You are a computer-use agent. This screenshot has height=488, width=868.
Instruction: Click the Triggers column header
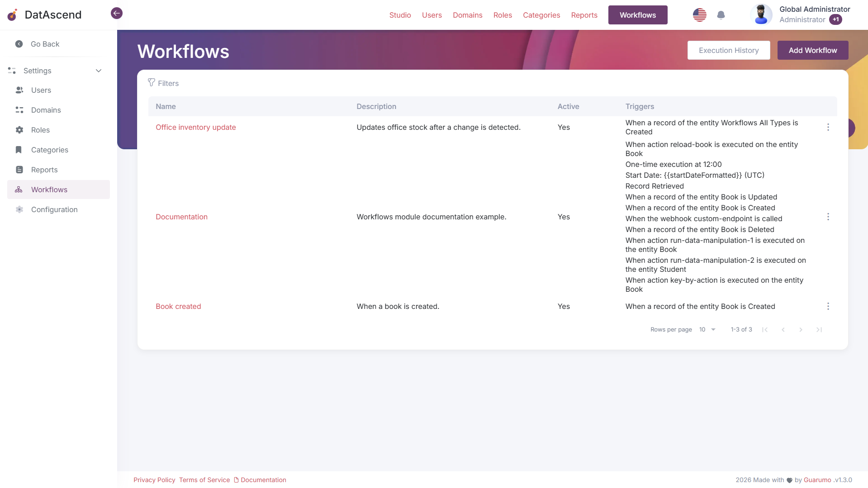click(640, 106)
